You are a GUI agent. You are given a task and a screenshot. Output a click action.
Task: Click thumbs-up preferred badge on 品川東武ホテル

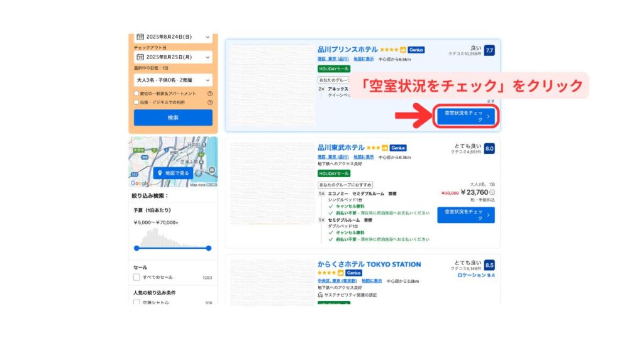click(x=385, y=148)
